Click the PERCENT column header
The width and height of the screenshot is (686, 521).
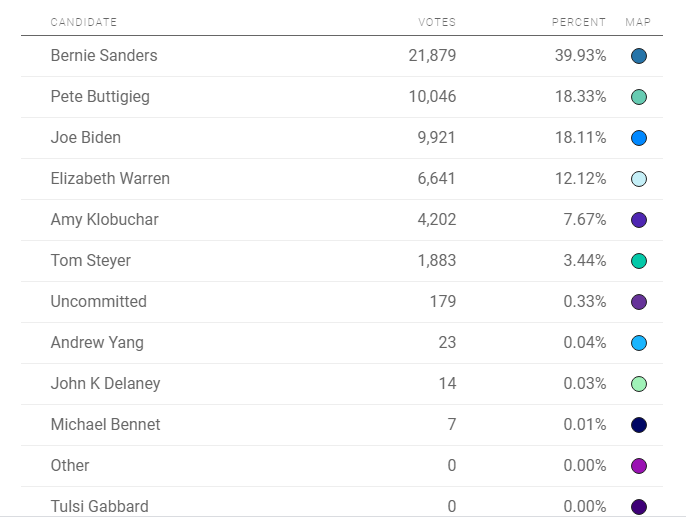point(578,22)
